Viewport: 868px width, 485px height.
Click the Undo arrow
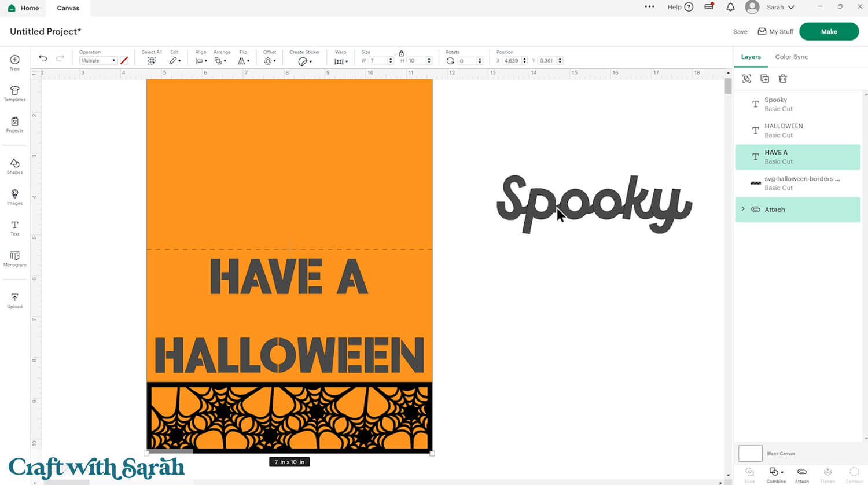(x=43, y=58)
